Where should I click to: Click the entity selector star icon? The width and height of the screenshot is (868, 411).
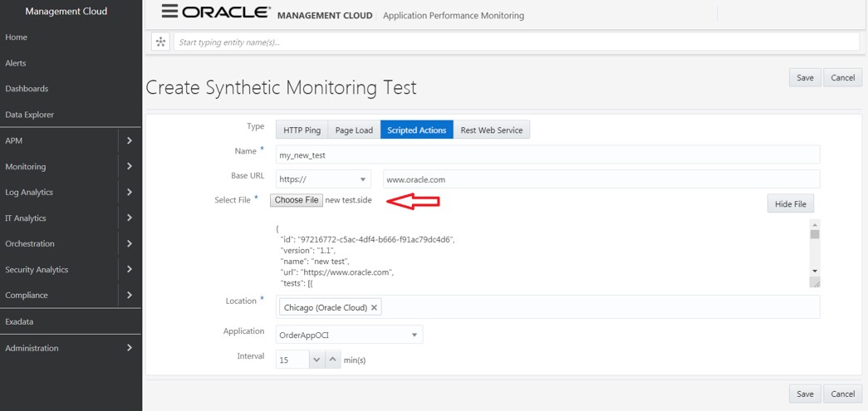(160, 42)
